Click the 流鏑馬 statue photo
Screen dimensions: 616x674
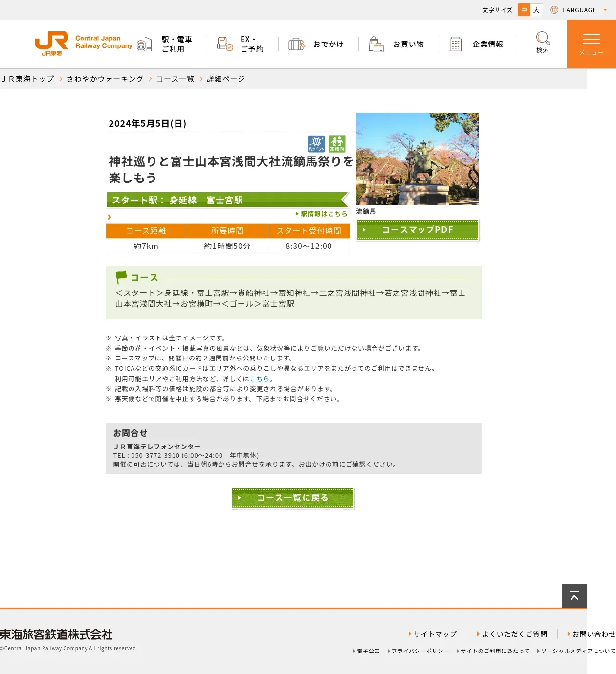coord(418,159)
